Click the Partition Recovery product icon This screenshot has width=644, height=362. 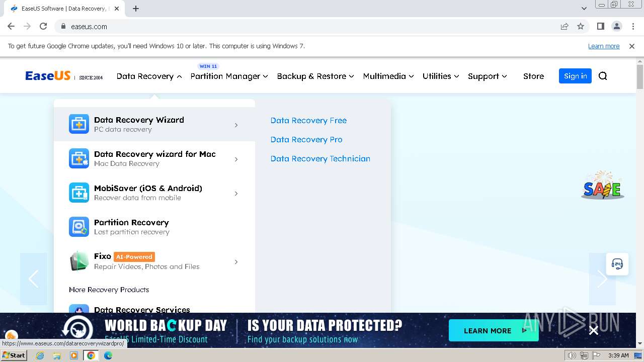click(79, 227)
